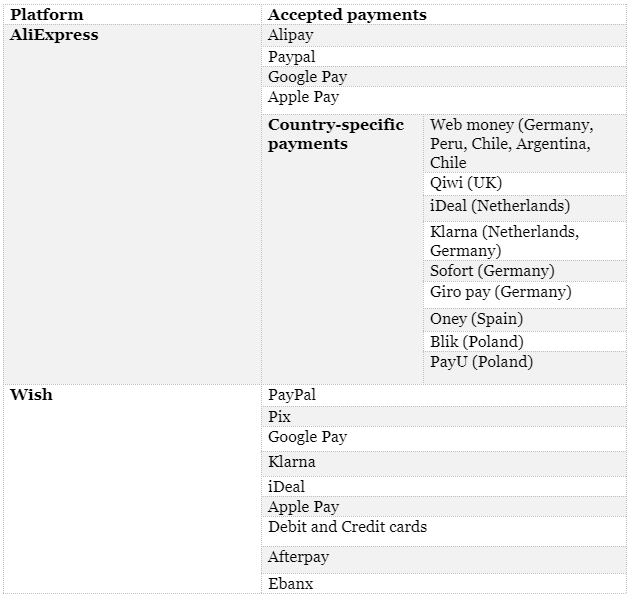Click the Alipay payment row
The image size is (630, 597).
point(291,35)
